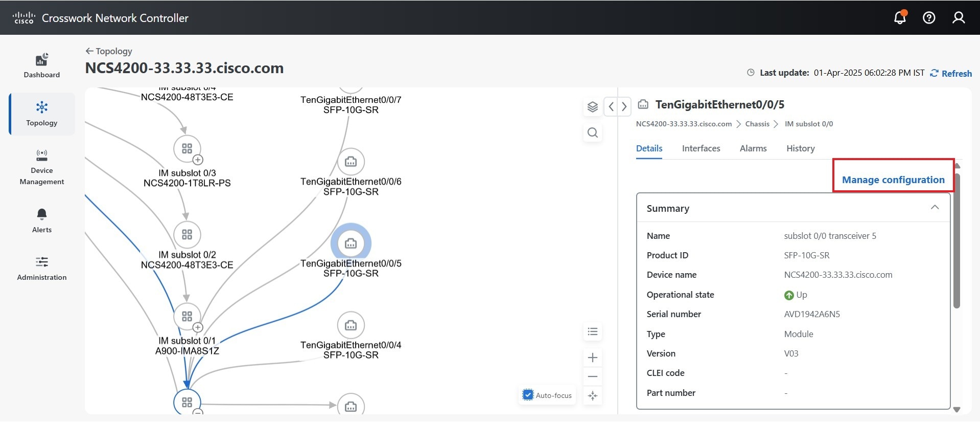Open the topology search icon

pyautogui.click(x=592, y=132)
